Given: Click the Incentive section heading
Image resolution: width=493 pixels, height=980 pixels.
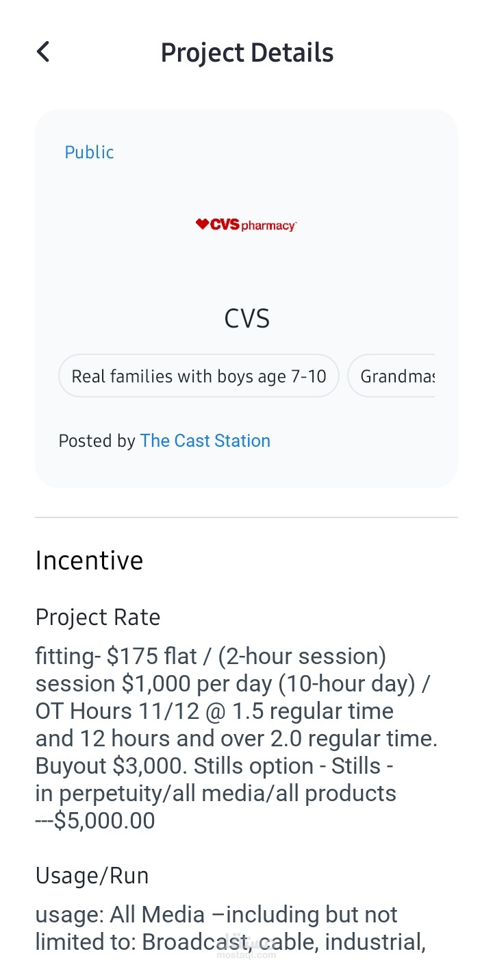Looking at the screenshot, I should pyautogui.click(x=89, y=561).
